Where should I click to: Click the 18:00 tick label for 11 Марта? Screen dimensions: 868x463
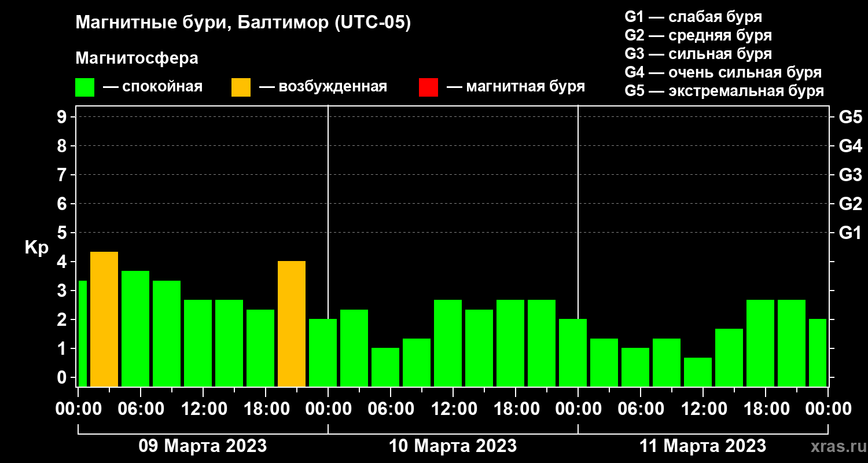tap(766, 409)
